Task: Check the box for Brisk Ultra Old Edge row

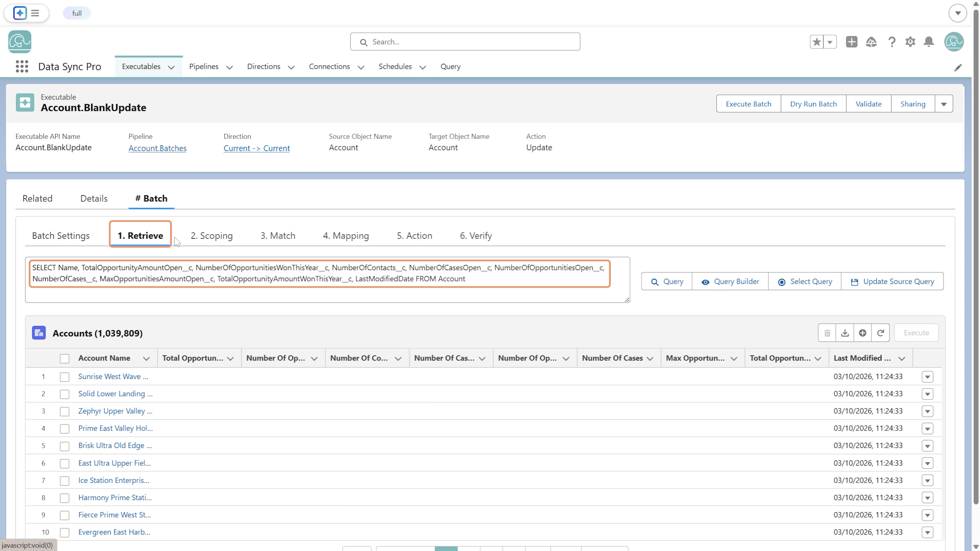Action: click(x=65, y=446)
